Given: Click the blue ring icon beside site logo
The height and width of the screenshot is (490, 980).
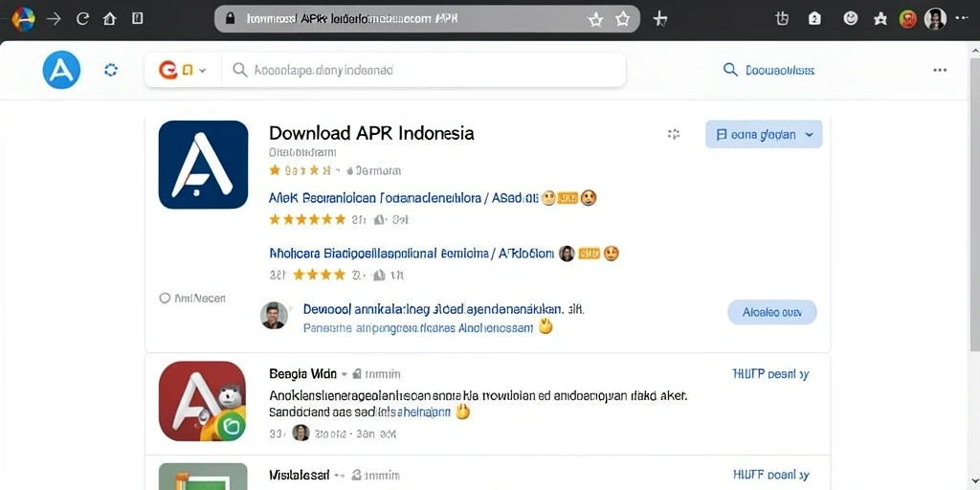Looking at the screenshot, I should [111, 70].
